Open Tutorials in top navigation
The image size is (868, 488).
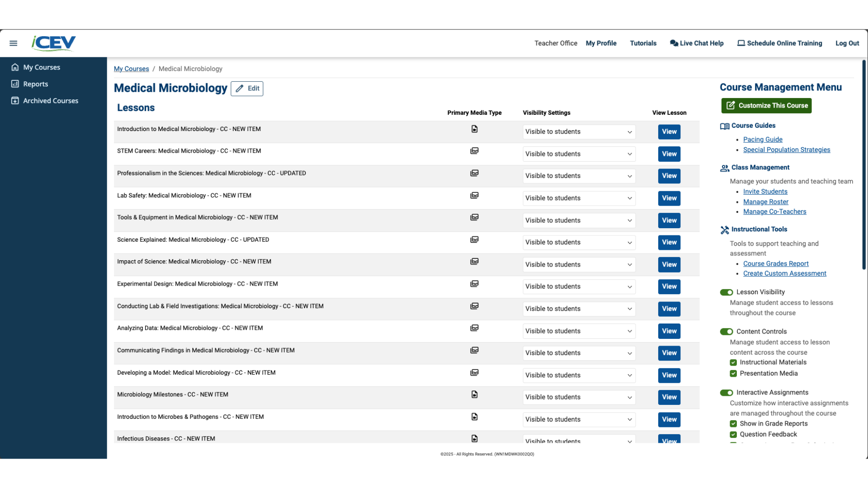pyautogui.click(x=643, y=43)
